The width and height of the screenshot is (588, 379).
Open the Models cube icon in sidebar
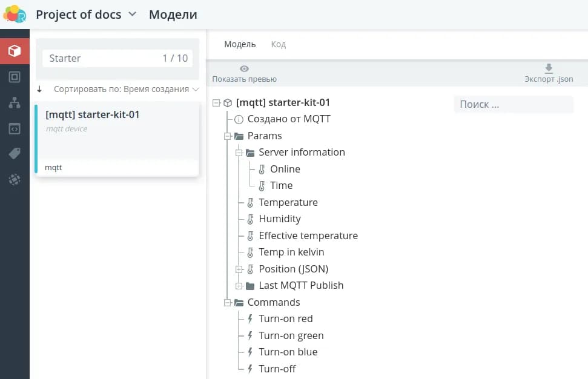15,50
